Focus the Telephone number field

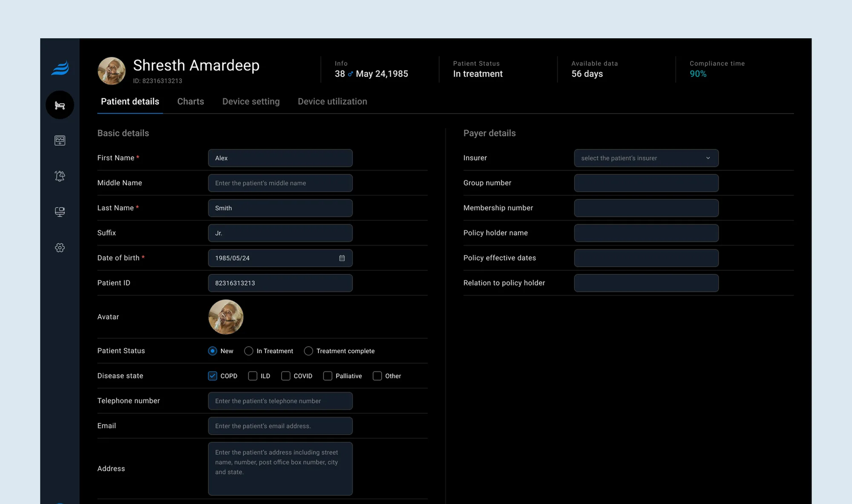(280, 401)
